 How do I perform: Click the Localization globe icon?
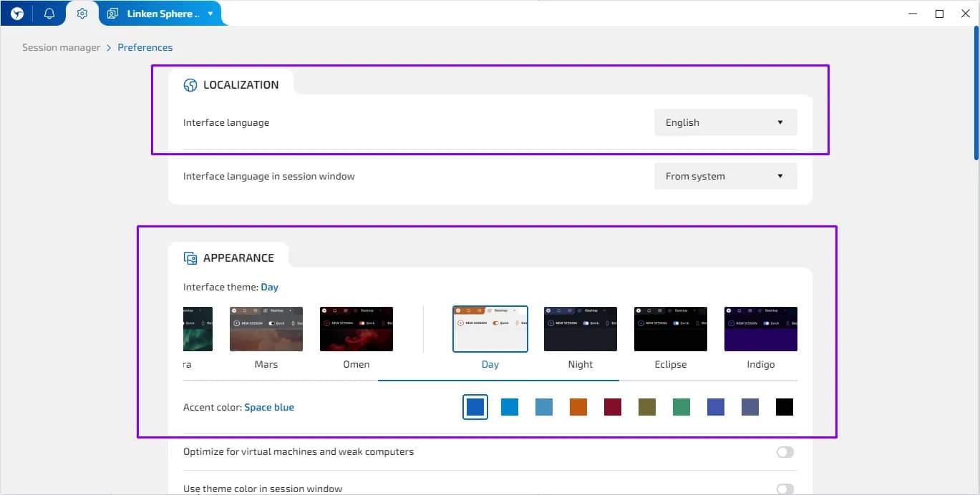coord(190,85)
